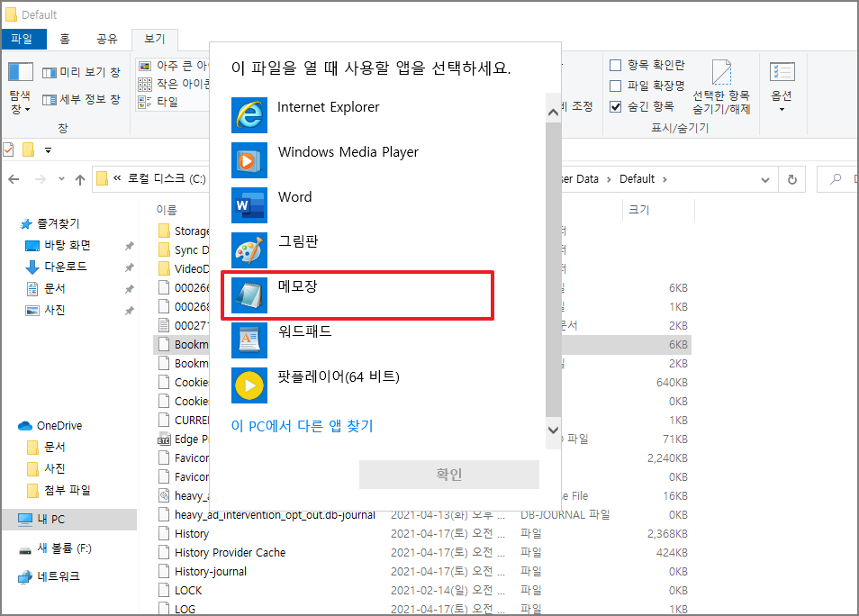859x616 pixels.
Task: Open the 옵션 dropdown arrow
Action: coord(782,110)
